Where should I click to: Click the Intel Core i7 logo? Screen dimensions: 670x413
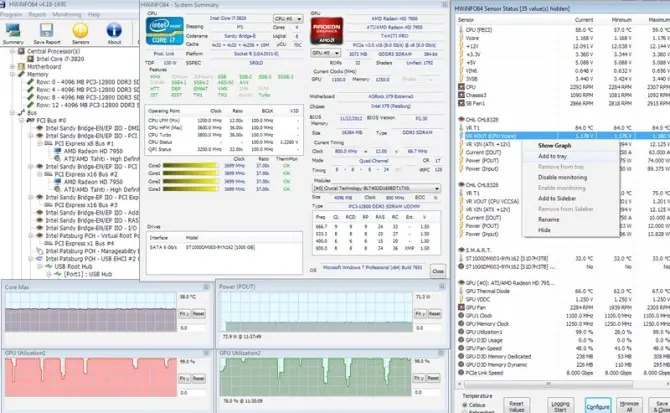pos(165,34)
